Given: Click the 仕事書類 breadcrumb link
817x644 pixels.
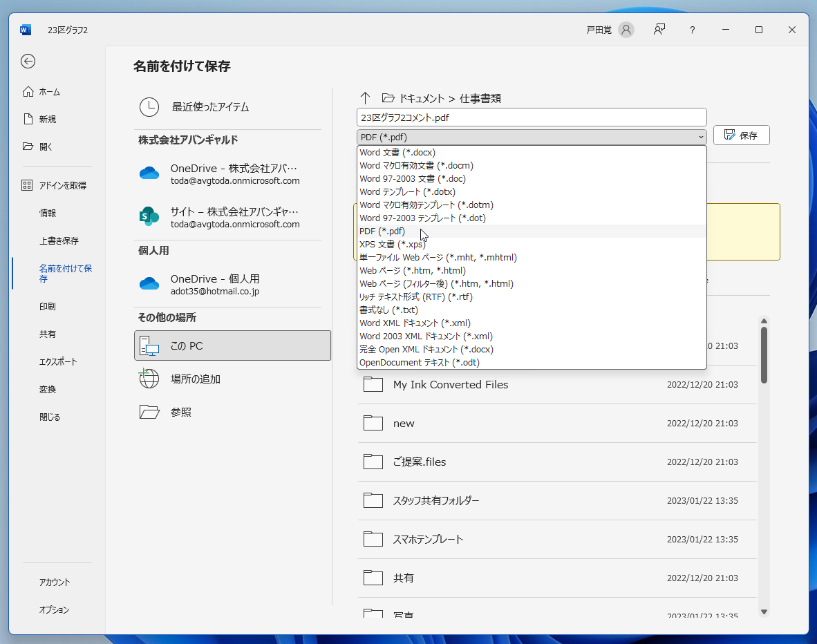Looking at the screenshot, I should click(480, 99).
